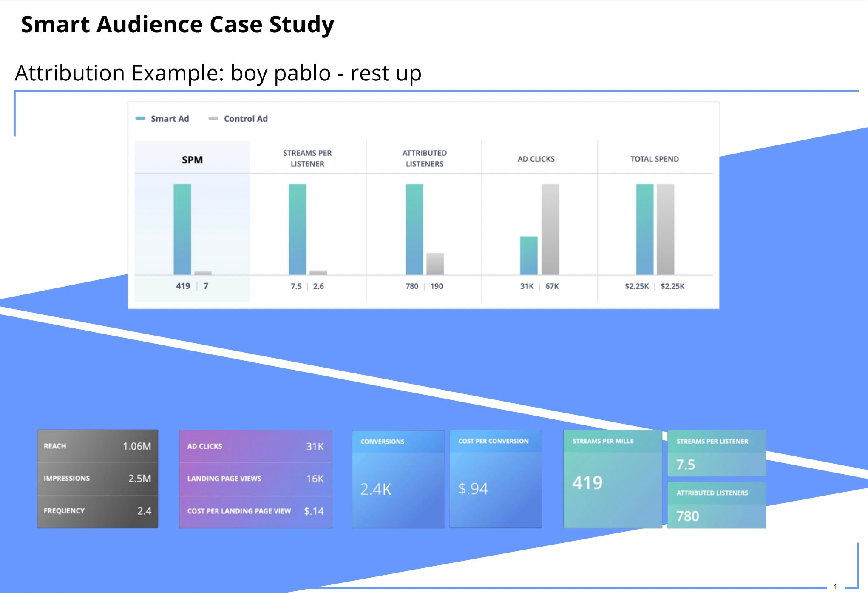Open the Landing Page Views row

[x=255, y=479]
